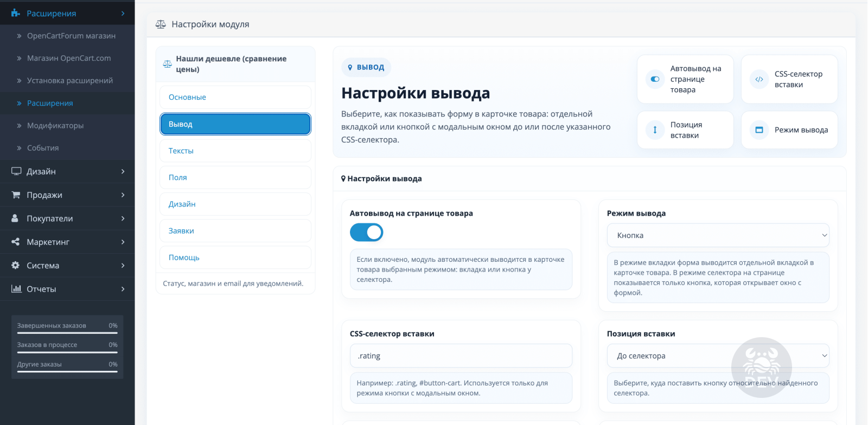Click the Завершенных заказов progress bar
Screen dimensions: 868x425
point(67,333)
